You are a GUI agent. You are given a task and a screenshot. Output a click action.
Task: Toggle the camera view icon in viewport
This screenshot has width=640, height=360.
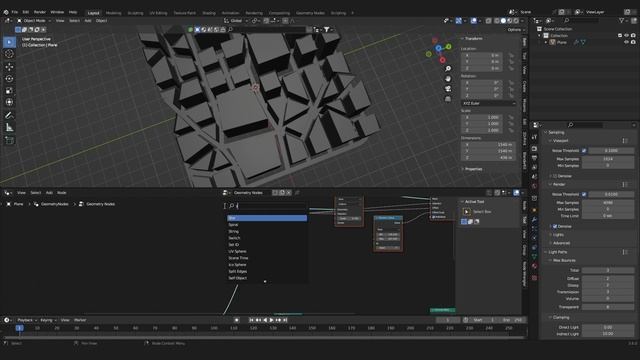pyautogui.click(x=448, y=89)
